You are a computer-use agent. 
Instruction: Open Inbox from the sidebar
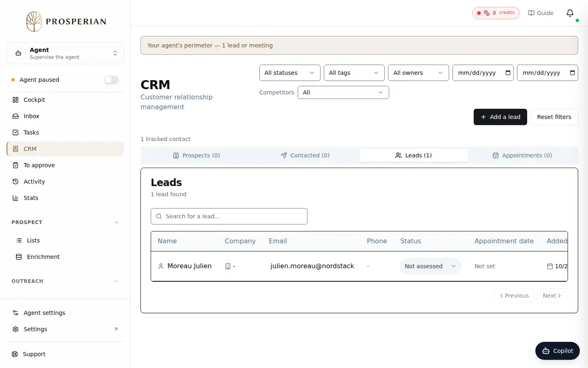pyautogui.click(x=65, y=116)
